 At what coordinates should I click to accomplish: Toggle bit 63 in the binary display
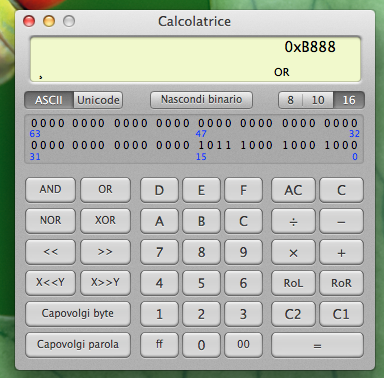click(x=34, y=123)
